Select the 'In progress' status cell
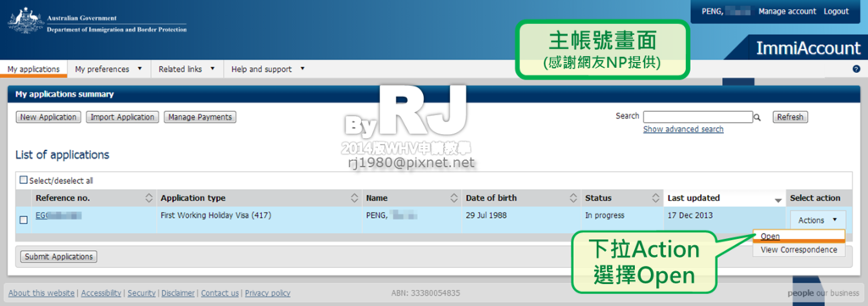Image resolution: width=868 pixels, height=306 pixels. coord(621,220)
